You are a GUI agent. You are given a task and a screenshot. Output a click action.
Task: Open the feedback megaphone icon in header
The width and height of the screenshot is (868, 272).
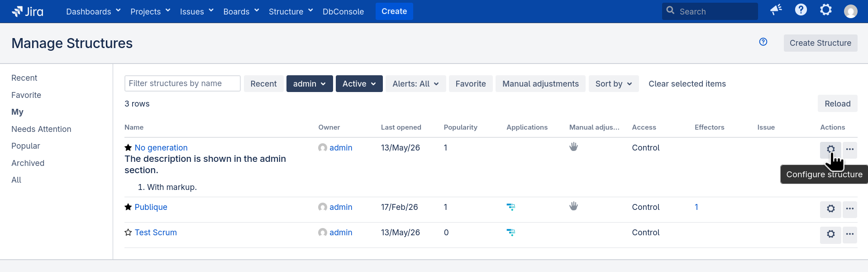(x=776, y=10)
